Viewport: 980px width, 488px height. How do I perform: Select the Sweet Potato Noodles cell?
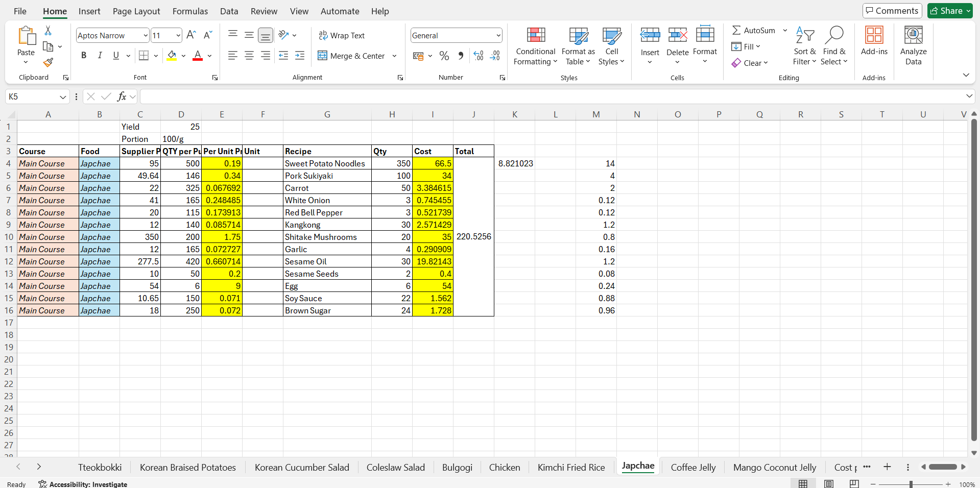click(327, 163)
